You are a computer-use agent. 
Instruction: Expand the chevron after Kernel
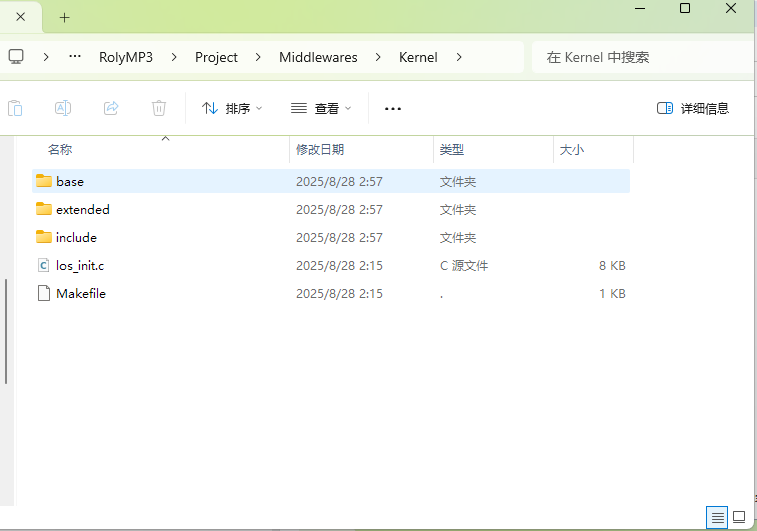(459, 57)
